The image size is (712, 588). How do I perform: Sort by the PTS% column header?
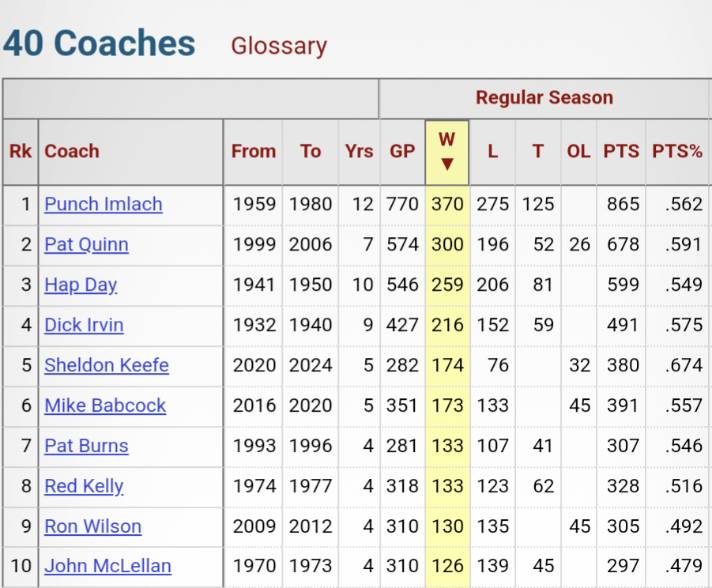[x=677, y=152]
